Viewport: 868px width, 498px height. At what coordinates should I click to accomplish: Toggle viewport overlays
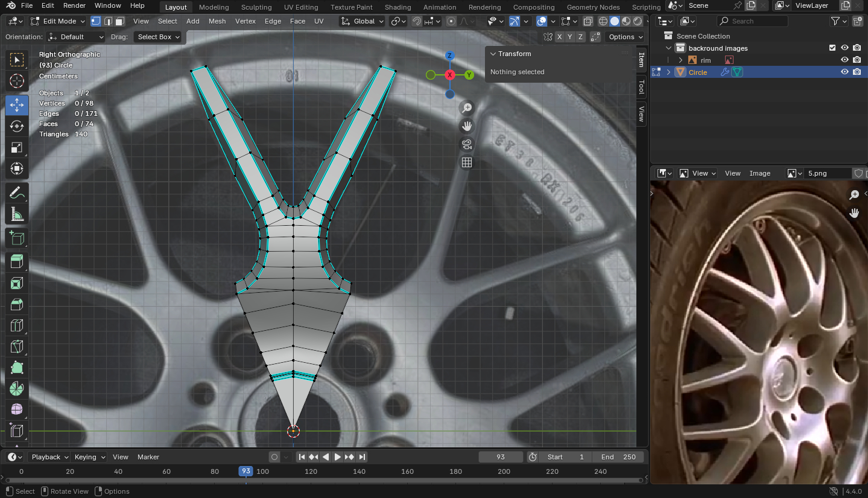(542, 21)
